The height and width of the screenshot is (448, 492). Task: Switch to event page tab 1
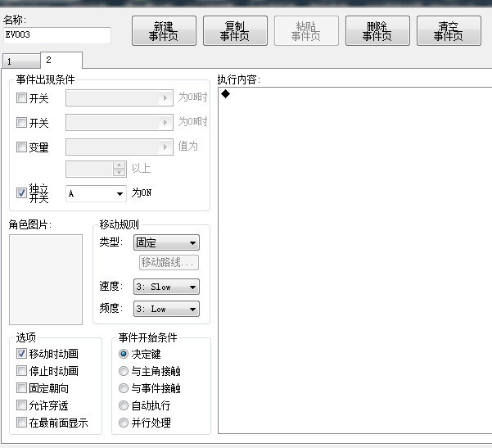coord(21,61)
